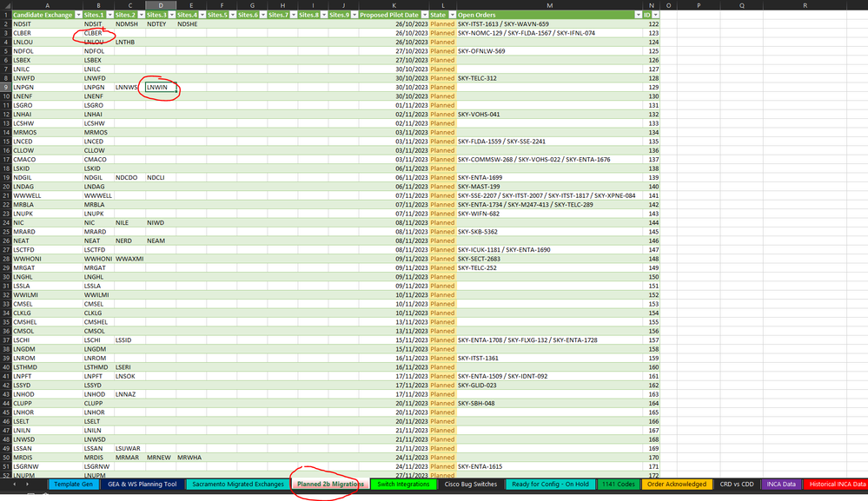Select the WWAXMI cell in row 28
Viewport: 868px width, 501px height.
click(x=130, y=259)
